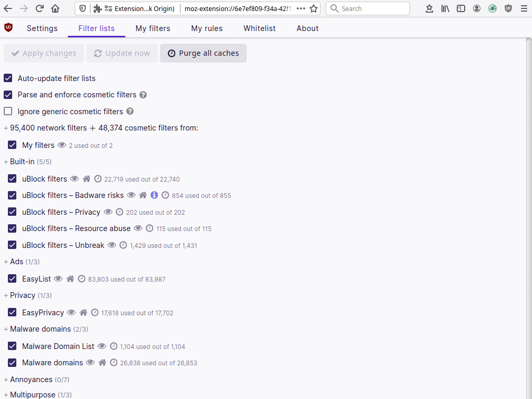Open the Firefox account icon

[477, 8]
